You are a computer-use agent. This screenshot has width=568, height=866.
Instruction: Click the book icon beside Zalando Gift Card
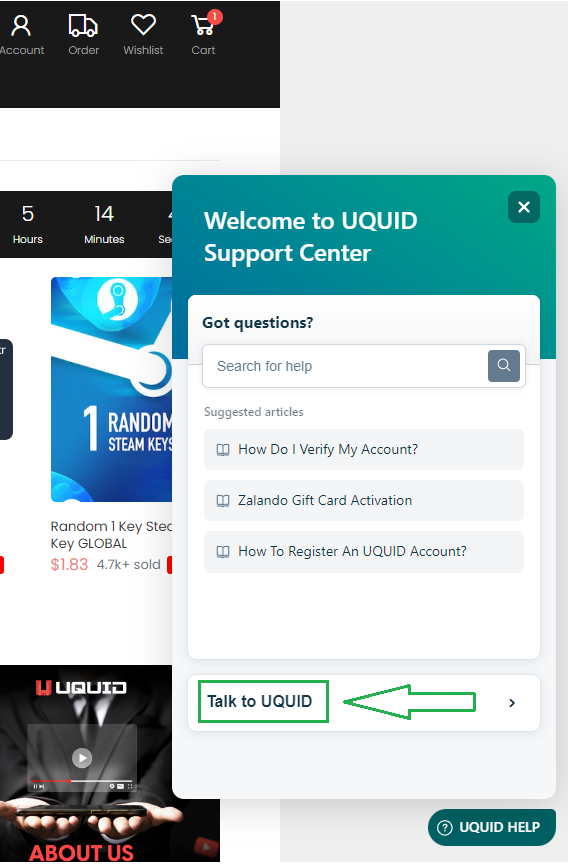[x=223, y=501]
